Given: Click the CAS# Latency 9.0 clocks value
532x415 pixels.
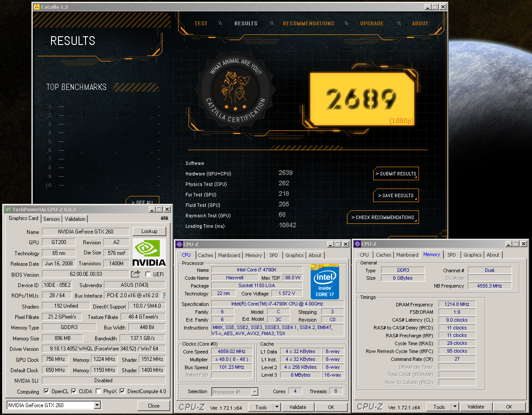Looking at the screenshot, I should 457,320.
